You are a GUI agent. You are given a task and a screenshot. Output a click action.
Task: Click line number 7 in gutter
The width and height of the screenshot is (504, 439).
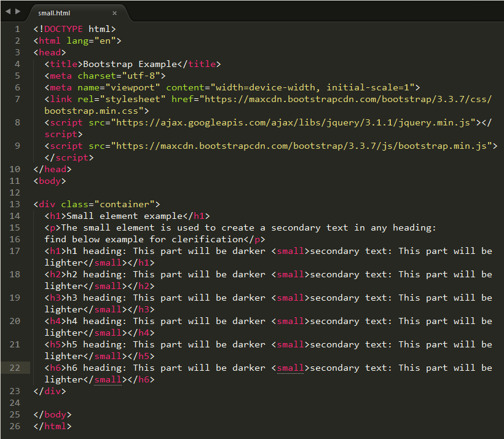17,100
